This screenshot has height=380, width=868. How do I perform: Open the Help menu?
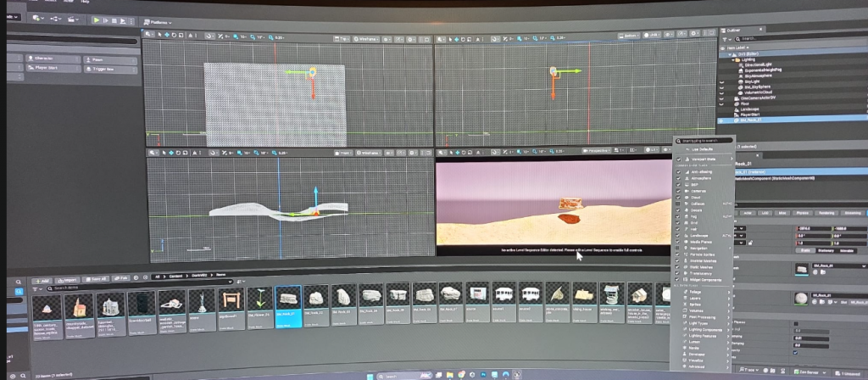click(86, 2)
